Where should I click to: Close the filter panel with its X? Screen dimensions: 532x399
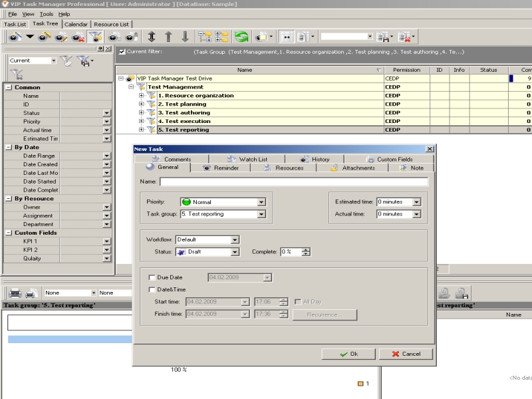click(x=108, y=49)
